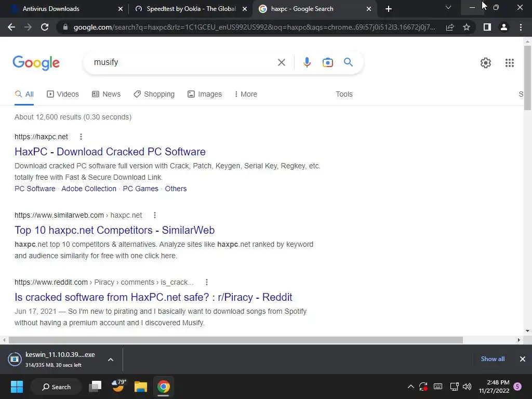Open the Windows Start menu
The image size is (532, 399).
17,387
